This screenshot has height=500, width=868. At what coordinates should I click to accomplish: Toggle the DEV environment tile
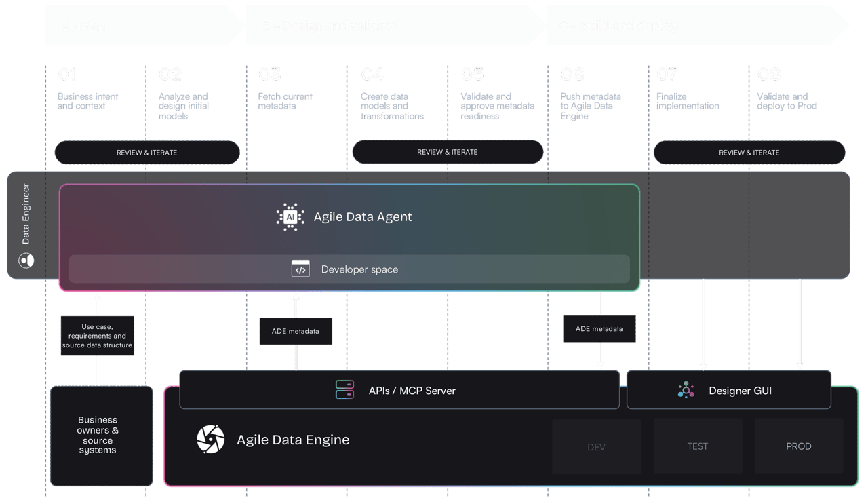click(x=597, y=446)
